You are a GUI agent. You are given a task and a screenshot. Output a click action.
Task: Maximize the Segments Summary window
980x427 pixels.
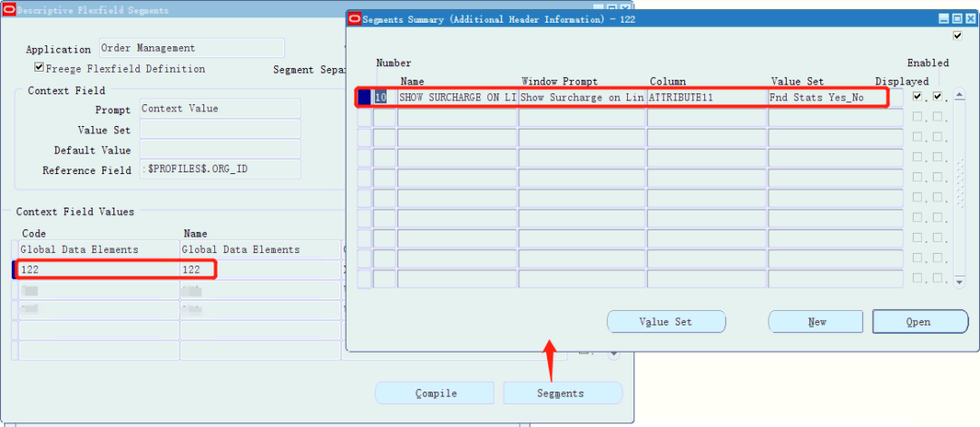coord(958,19)
